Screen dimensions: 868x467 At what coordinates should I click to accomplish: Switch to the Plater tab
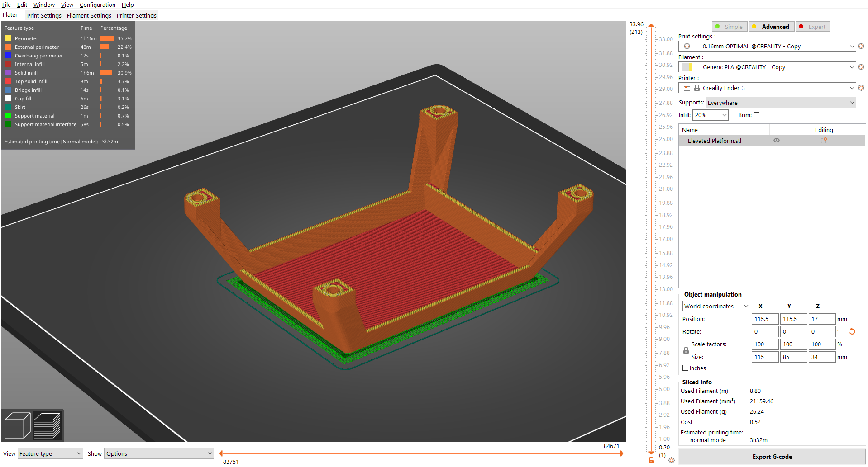[10, 15]
